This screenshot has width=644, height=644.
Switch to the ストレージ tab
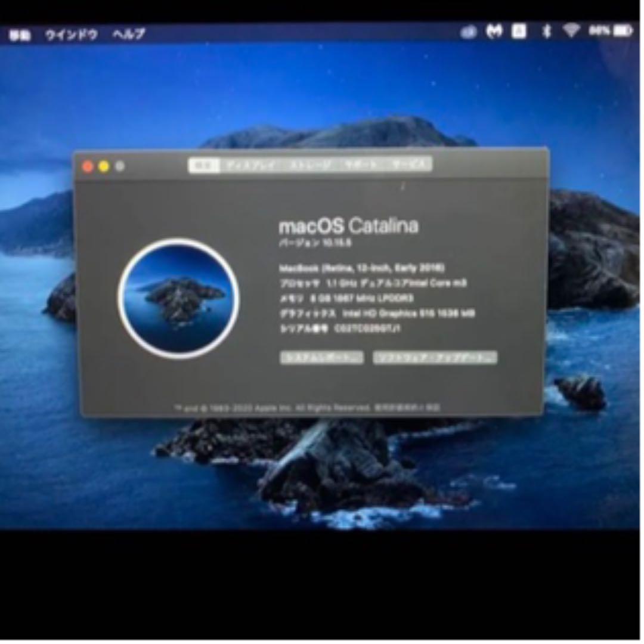pyautogui.click(x=310, y=165)
